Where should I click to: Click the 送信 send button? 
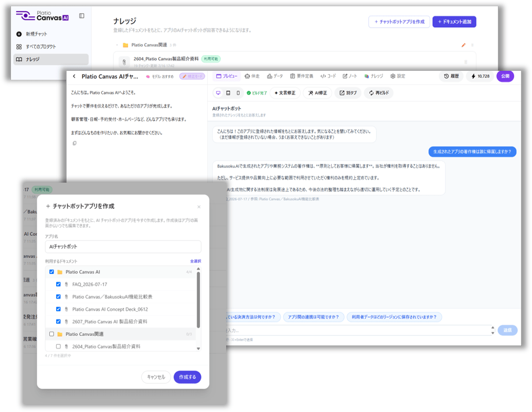click(507, 330)
